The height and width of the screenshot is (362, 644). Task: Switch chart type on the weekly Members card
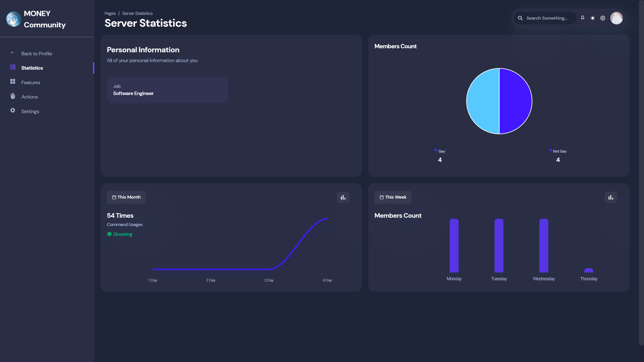pyautogui.click(x=611, y=197)
